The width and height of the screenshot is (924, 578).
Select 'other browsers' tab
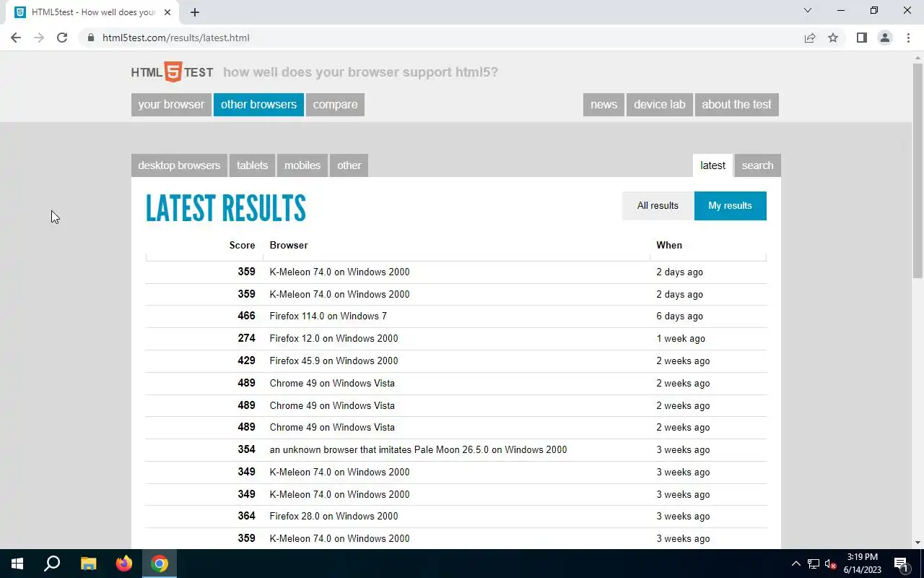click(x=258, y=104)
